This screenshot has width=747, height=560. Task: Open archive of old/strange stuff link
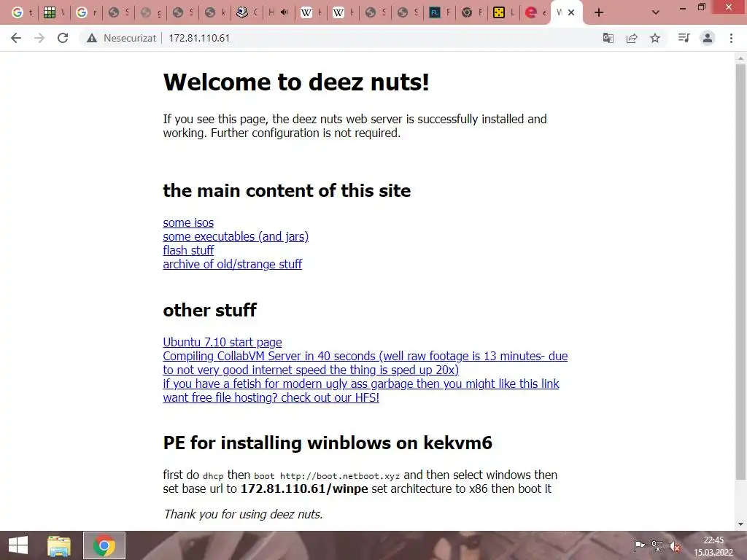click(233, 264)
